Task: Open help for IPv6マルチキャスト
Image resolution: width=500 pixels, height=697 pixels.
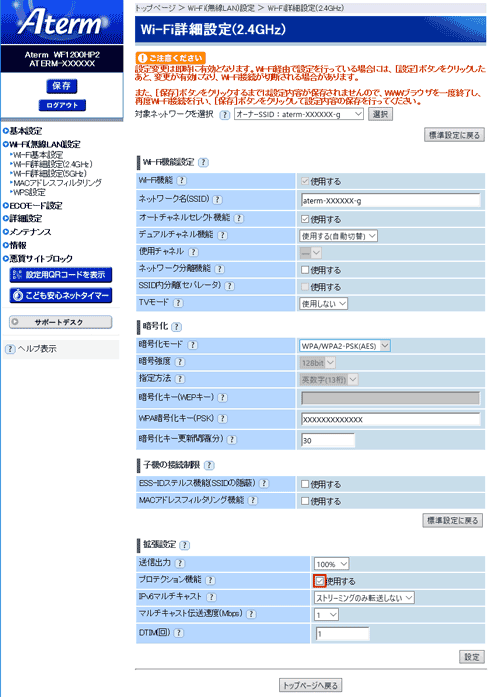Action: pos(212,597)
